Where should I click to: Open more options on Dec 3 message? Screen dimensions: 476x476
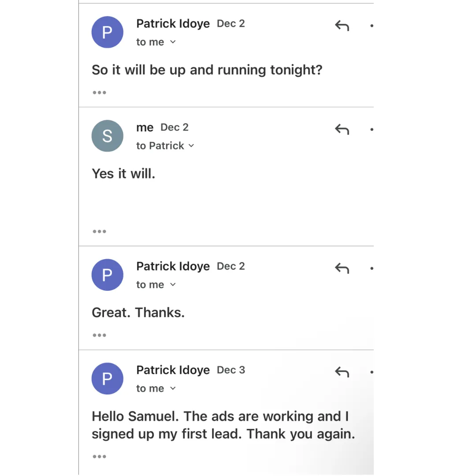372,372
